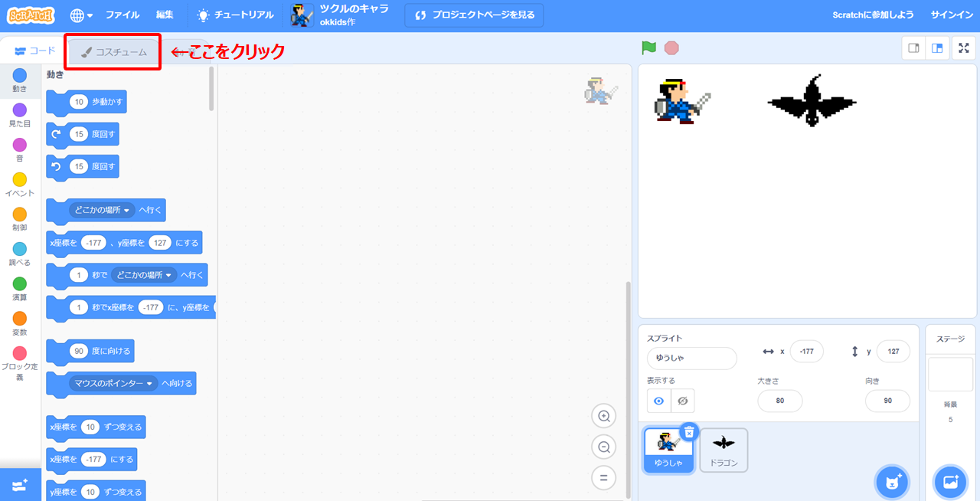Click the 大きさ size field

coord(780,401)
